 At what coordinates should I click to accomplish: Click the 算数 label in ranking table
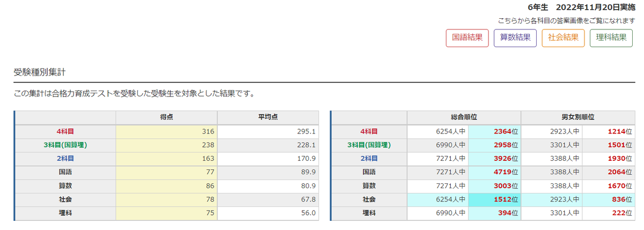369,186
